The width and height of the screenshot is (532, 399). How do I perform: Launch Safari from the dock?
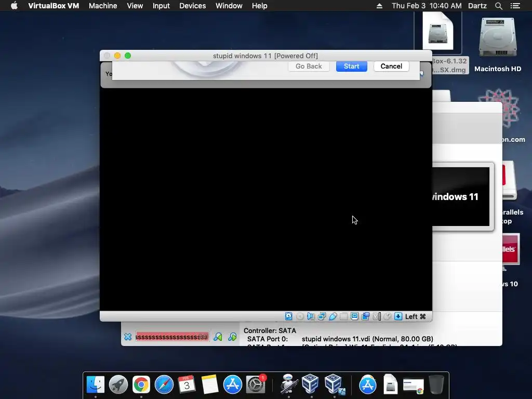click(x=164, y=384)
